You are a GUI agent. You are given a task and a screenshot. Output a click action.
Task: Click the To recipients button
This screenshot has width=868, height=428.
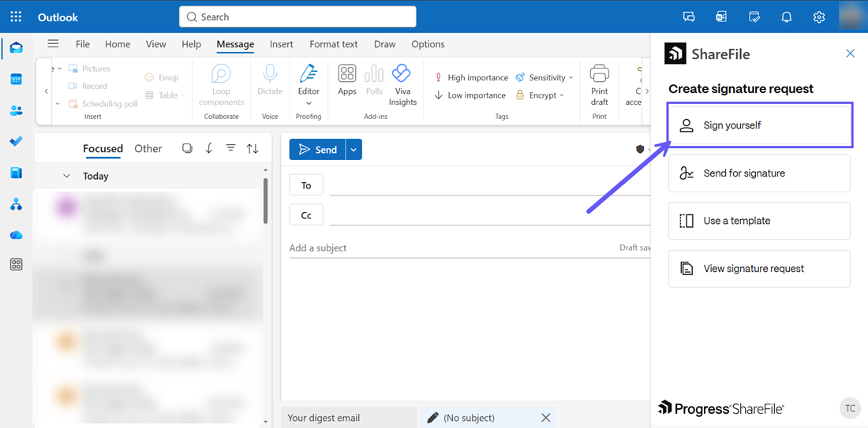tap(306, 185)
